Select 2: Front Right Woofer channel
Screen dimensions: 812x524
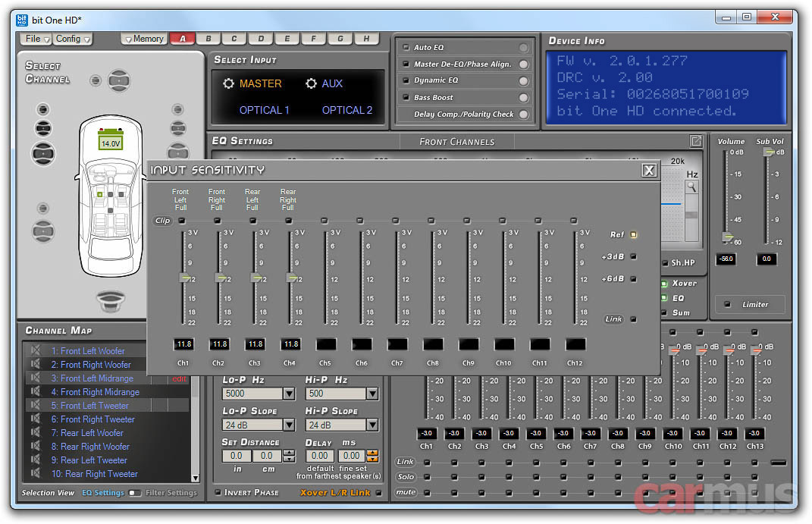coord(91,365)
